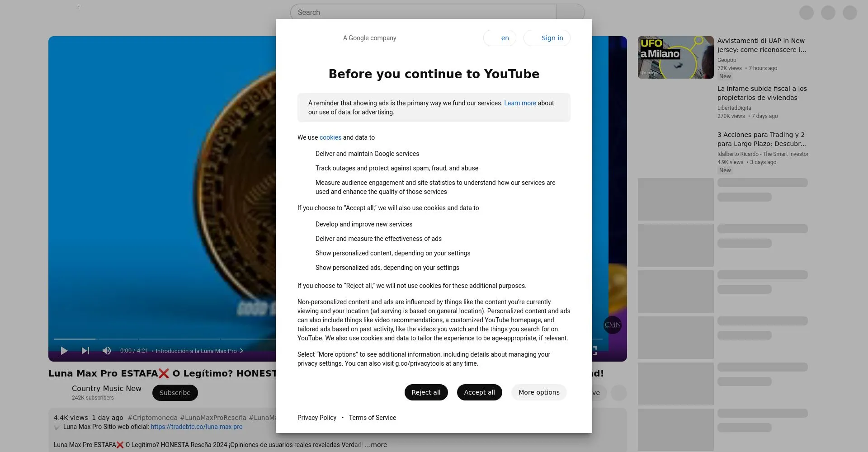Open More options for privacy
Image resolution: width=868 pixels, height=452 pixels.
pos(539,392)
